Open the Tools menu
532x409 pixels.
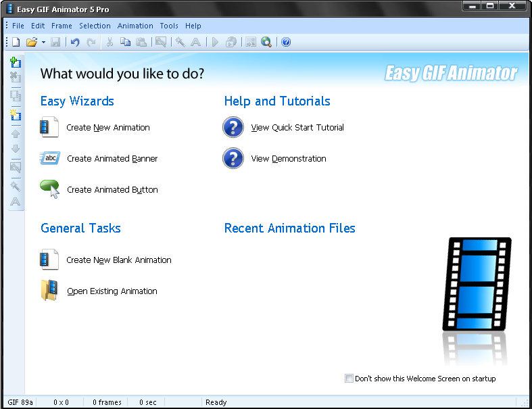[169, 26]
